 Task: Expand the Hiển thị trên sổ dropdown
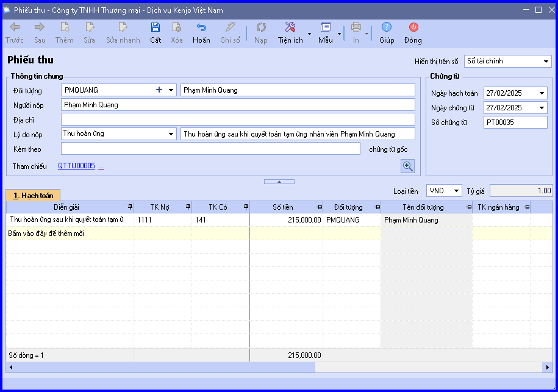coord(546,61)
